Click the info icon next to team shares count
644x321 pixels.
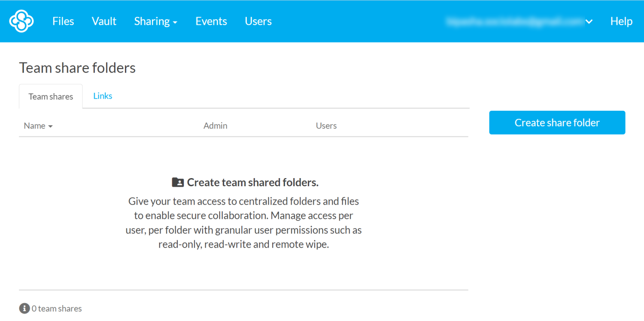(x=24, y=308)
